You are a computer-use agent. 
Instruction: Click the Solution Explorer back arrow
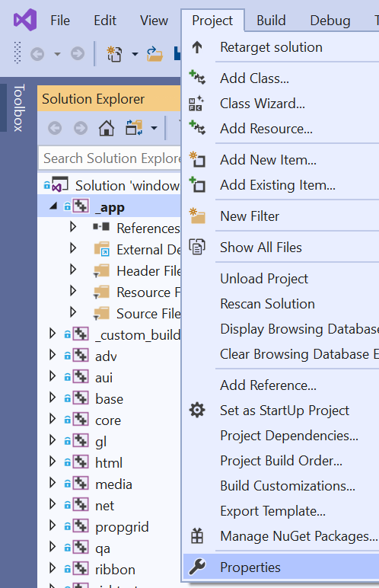point(55,128)
